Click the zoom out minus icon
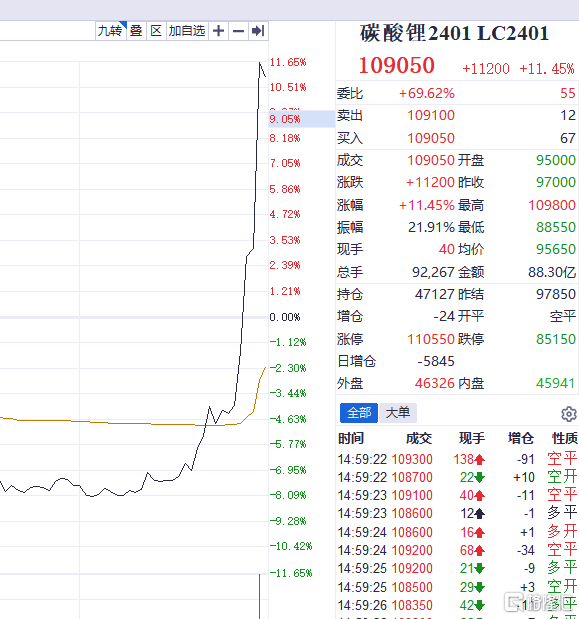Viewport: 579px width, 619px height. pyautogui.click(x=238, y=31)
